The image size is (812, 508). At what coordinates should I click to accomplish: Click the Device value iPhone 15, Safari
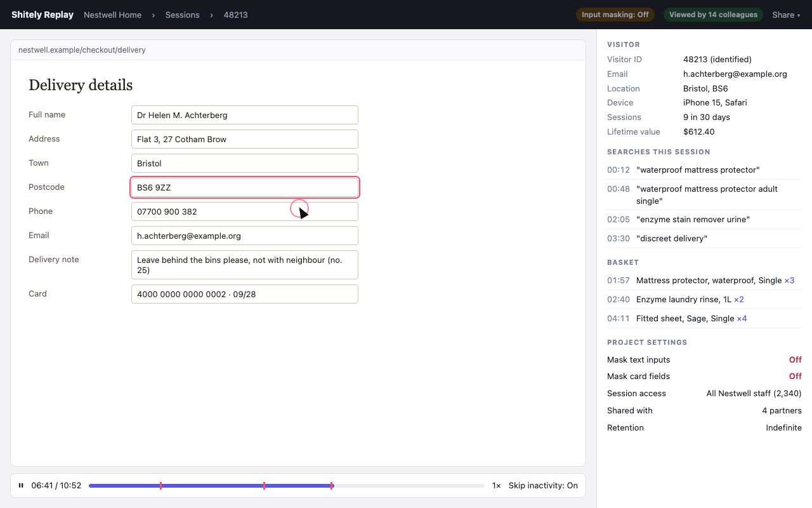[715, 102]
